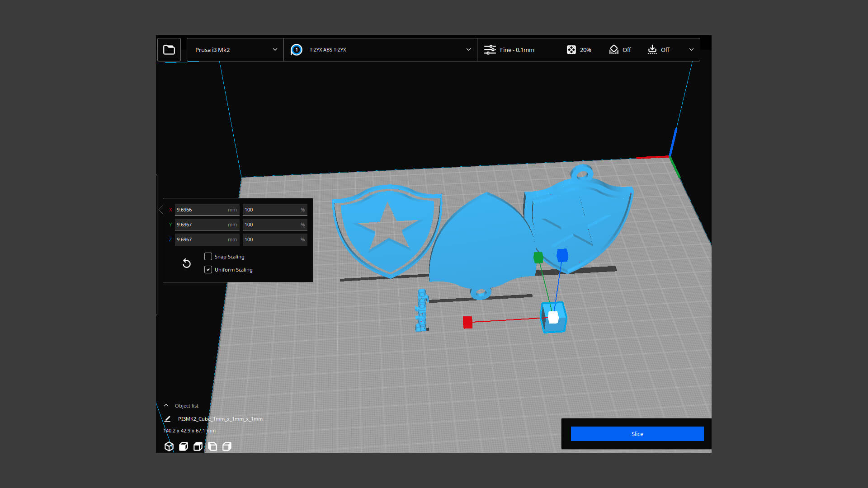Collapse the Object list
Viewport: 868px width, 488px height.
166,406
